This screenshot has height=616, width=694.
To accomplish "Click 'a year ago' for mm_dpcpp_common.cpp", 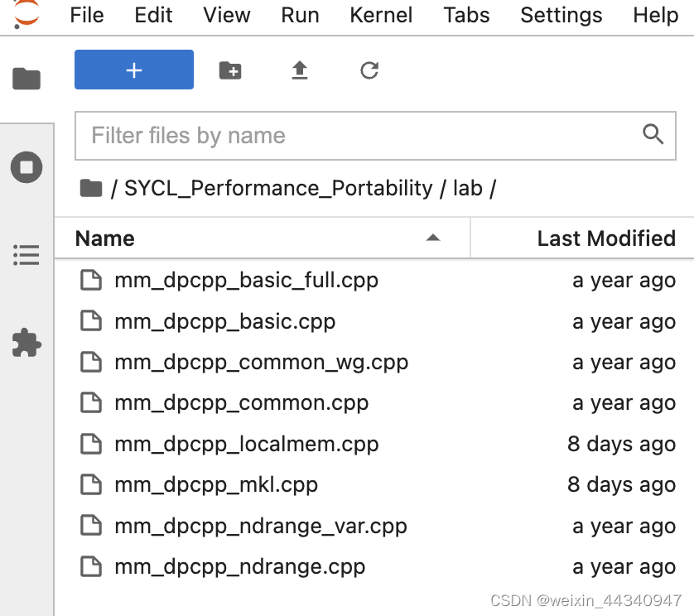I will (624, 403).
